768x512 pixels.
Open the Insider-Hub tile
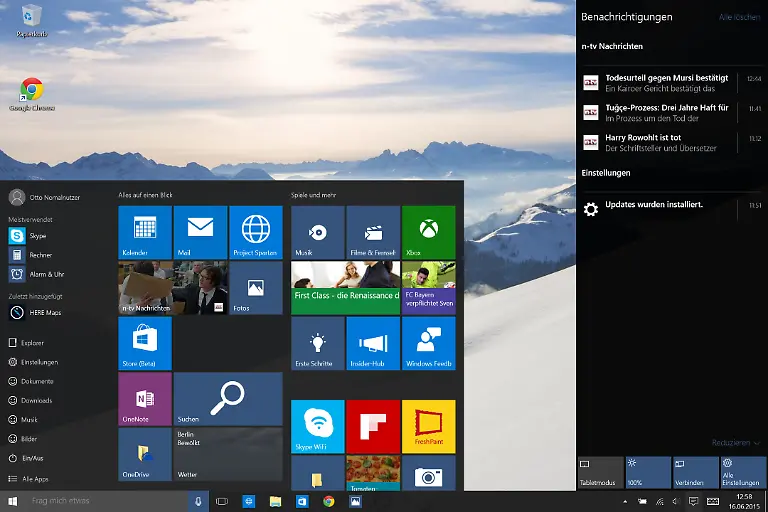tap(373, 343)
